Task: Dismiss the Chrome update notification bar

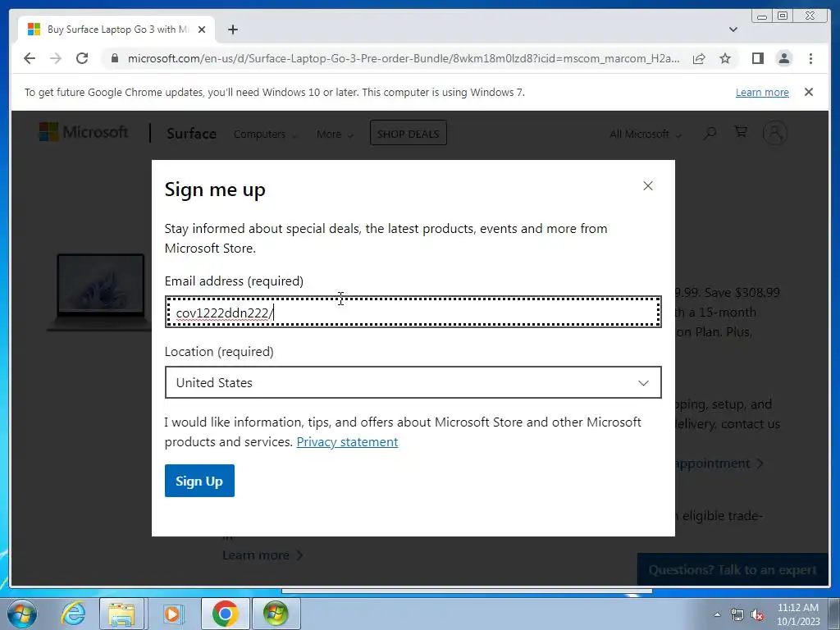Action: (808, 92)
